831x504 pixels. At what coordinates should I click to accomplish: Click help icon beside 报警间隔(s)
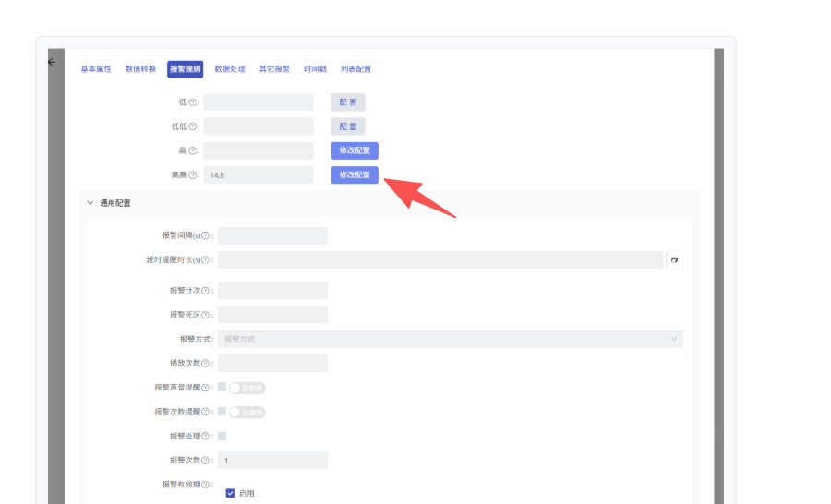205,236
